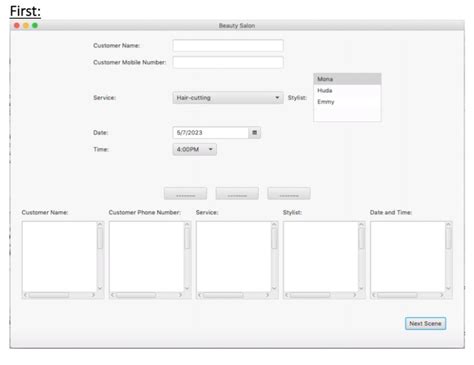Open the Service dropdown showing Hair-cutting
Screen dimensions: 474x365
[x=228, y=98]
